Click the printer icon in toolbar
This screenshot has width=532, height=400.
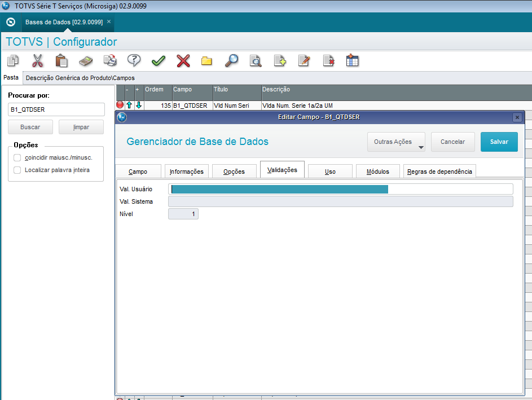[110, 61]
